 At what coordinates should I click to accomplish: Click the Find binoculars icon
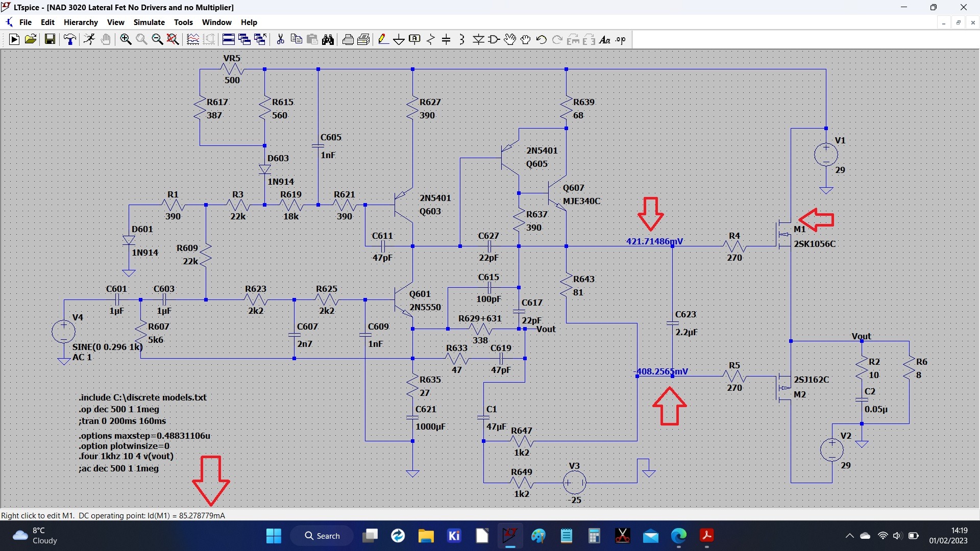[328, 40]
